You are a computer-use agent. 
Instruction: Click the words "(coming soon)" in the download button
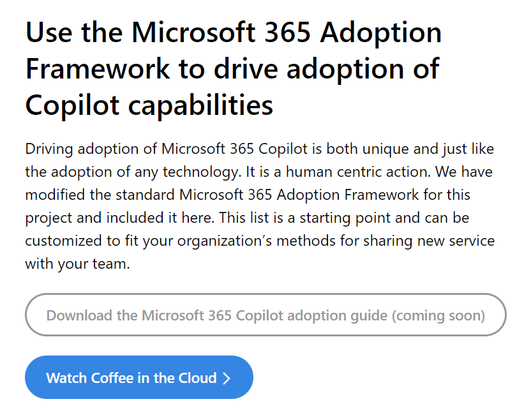pos(438,316)
